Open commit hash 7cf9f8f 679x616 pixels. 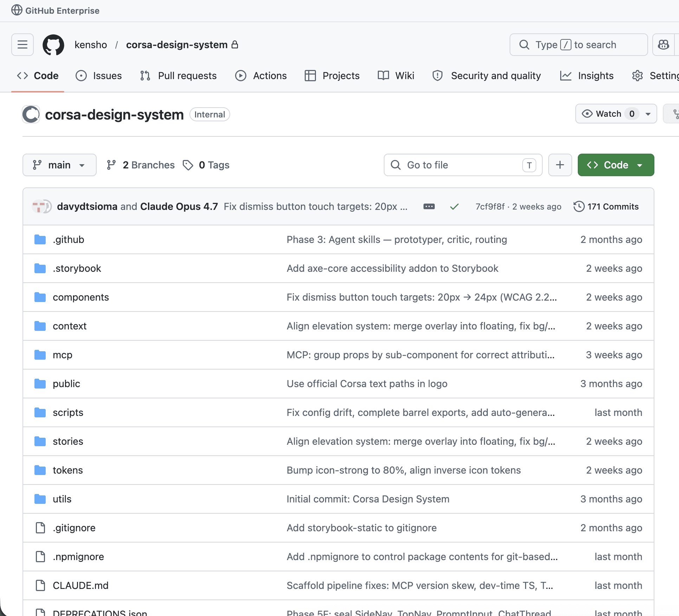point(490,206)
